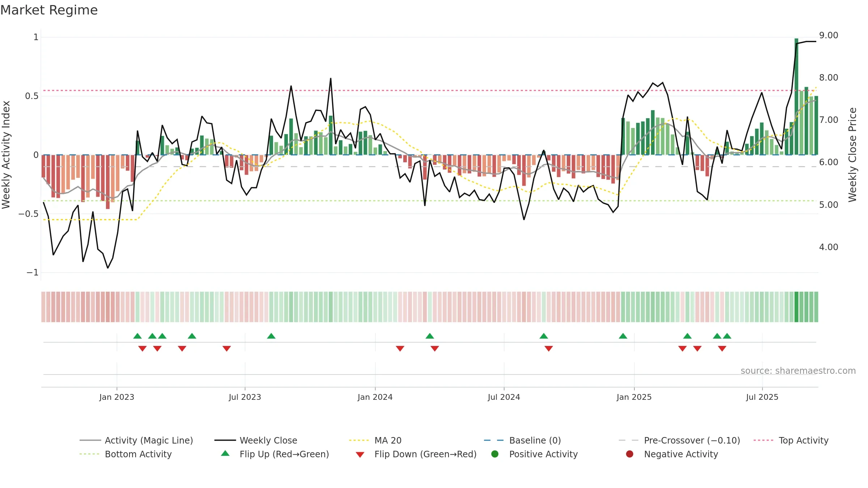868x488 pixels.
Task: Click the Jul 2023 axis label
Action: (245, 397)
